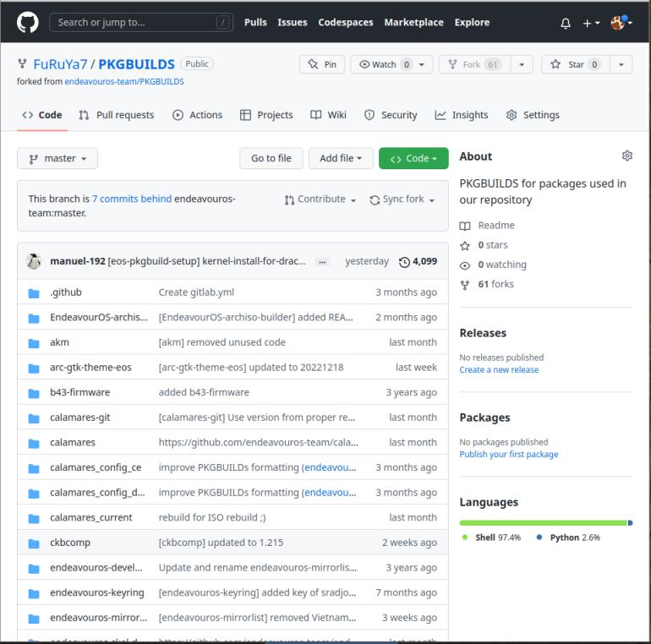651x644 pixels.
Task: Click the 0 stars star icon
Action: [465, 246]
